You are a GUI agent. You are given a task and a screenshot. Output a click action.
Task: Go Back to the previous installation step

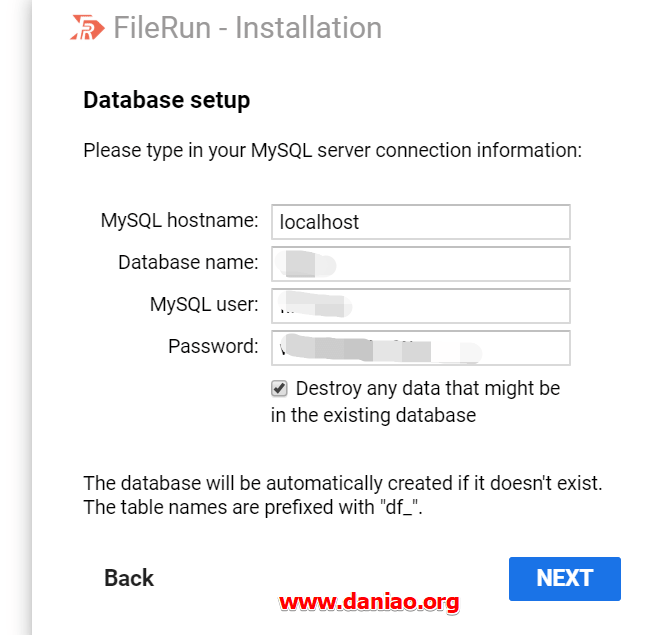tap(129, 578)
